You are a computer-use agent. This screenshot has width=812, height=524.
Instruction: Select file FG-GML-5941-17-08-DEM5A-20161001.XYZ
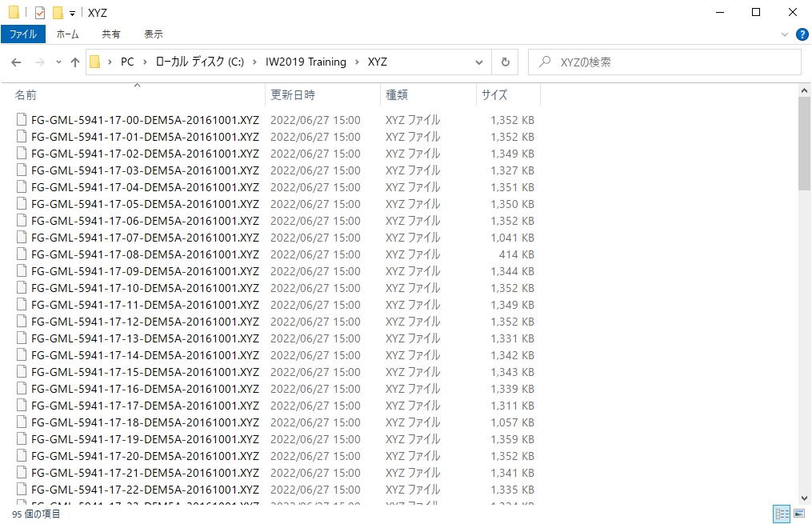145,254
